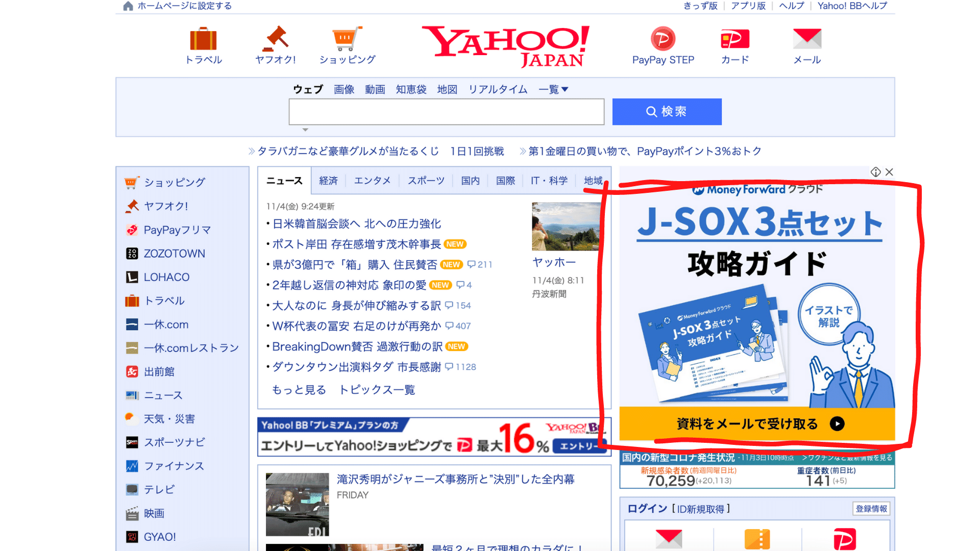Select the リアルタイム search type
The image size is (980, 551).
498,89
